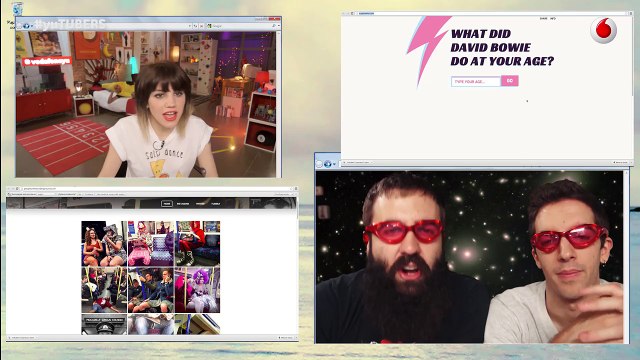Image resolution: width=640 pixels, height=360 pixels.
Task: Click stop icon in top-left browser toolbar
Action: 201,26
